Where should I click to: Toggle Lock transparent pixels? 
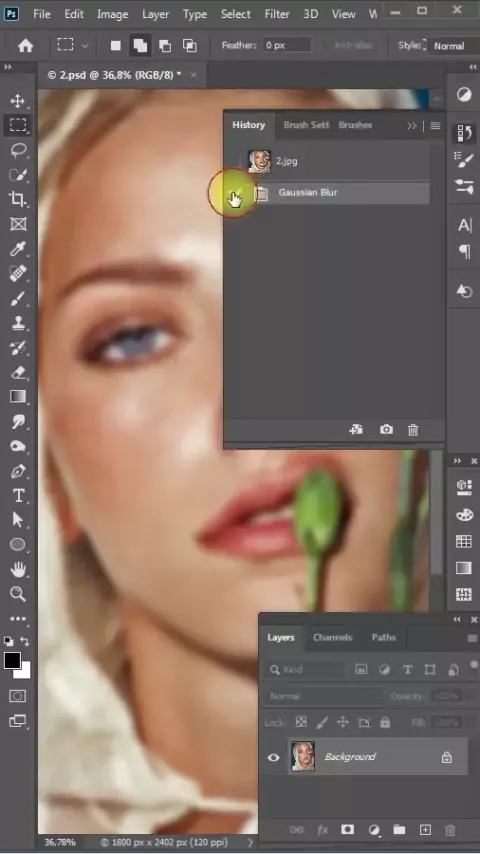pyautogui.click(x=301, y=722)
